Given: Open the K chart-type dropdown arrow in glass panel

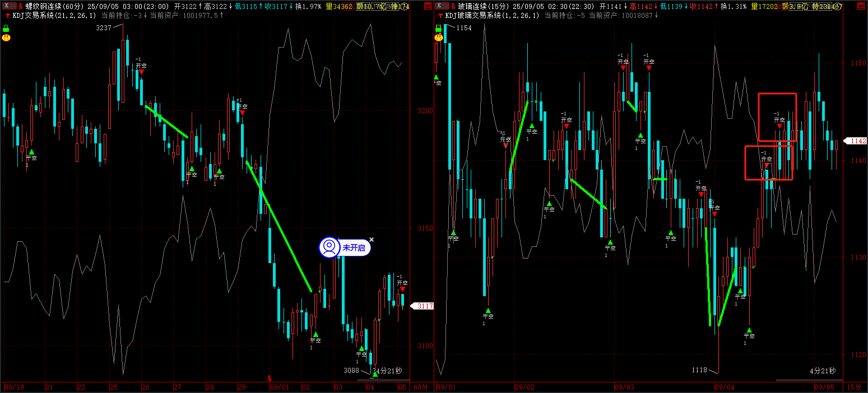Looking at the screenshot, I should pos(446,6).
